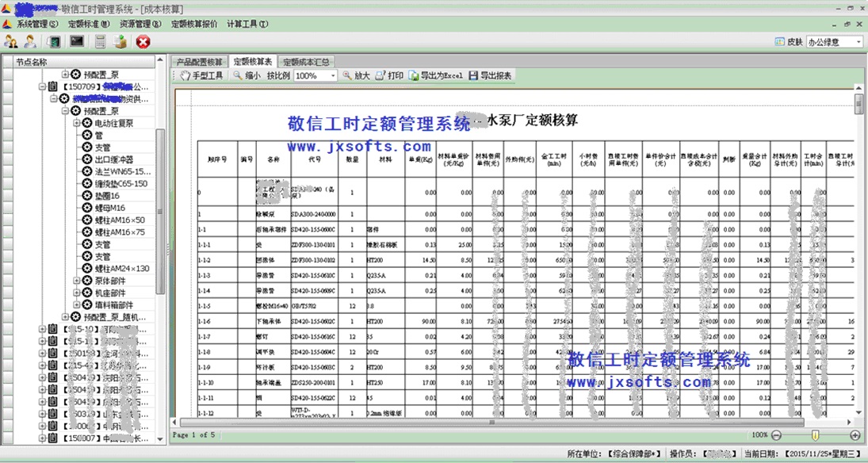The width and height of the screenshot is (868, 463).
Task: Switch to the 定额成本汇总 tab
Action: [306, 62]
